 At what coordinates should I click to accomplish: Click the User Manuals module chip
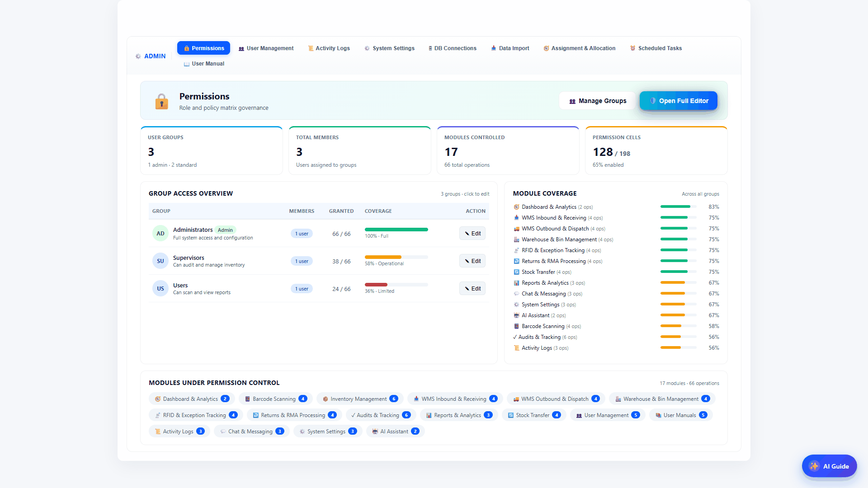pos(681,415)
